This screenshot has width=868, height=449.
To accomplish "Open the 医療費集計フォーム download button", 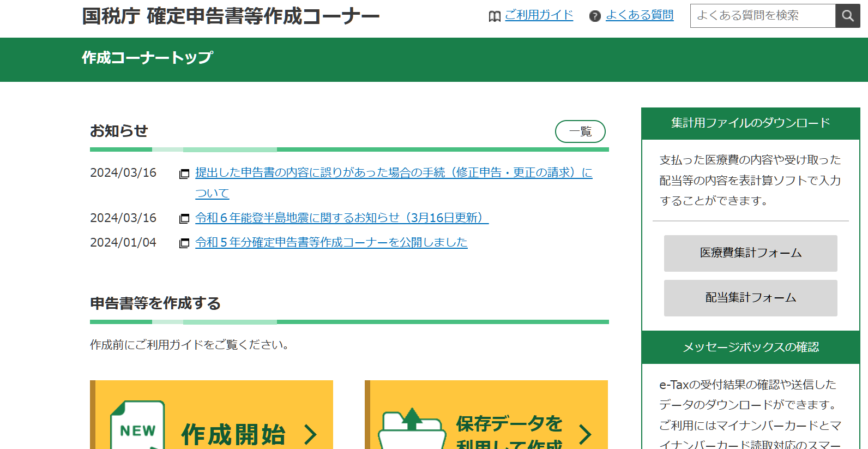I will click(750, 253).
